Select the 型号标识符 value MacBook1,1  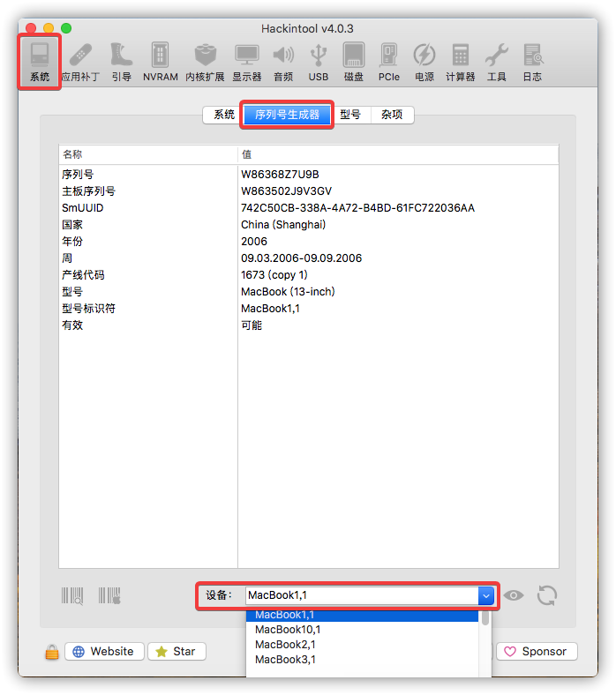click(x=270, y=309)
